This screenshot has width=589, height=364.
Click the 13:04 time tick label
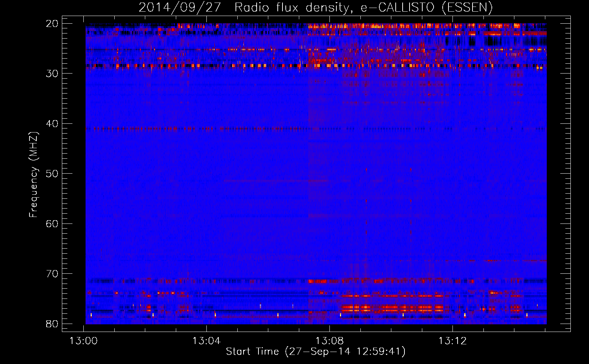tap(207, 341)
